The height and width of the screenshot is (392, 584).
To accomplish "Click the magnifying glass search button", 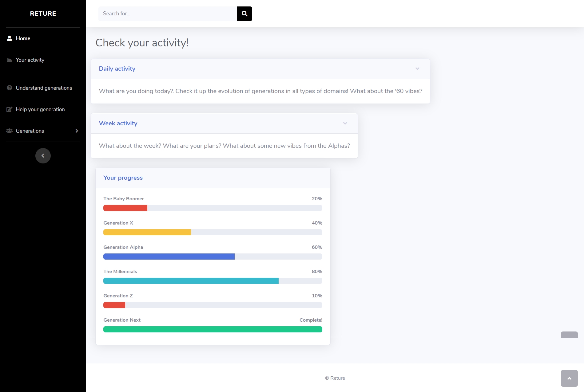I will tap(244, 14).
